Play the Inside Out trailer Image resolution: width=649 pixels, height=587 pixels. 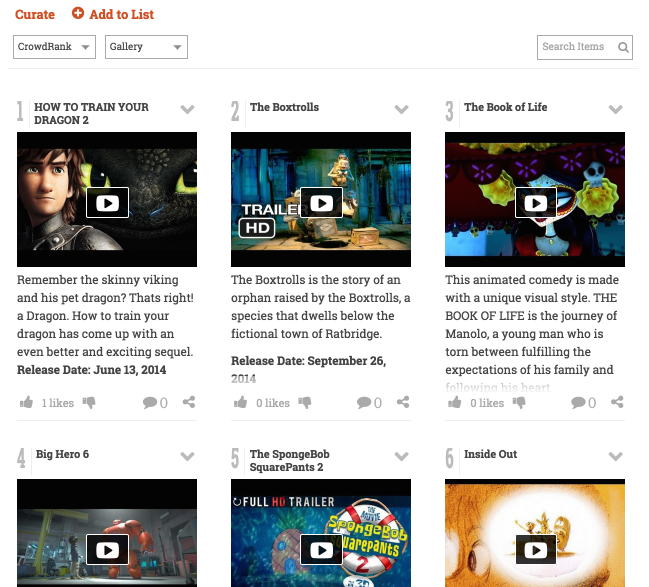click(536, 550)
